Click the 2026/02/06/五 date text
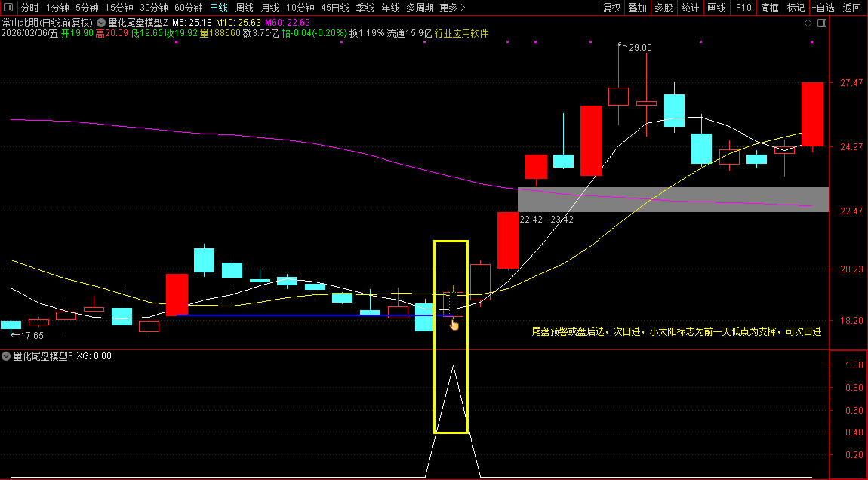 point(29,33)
